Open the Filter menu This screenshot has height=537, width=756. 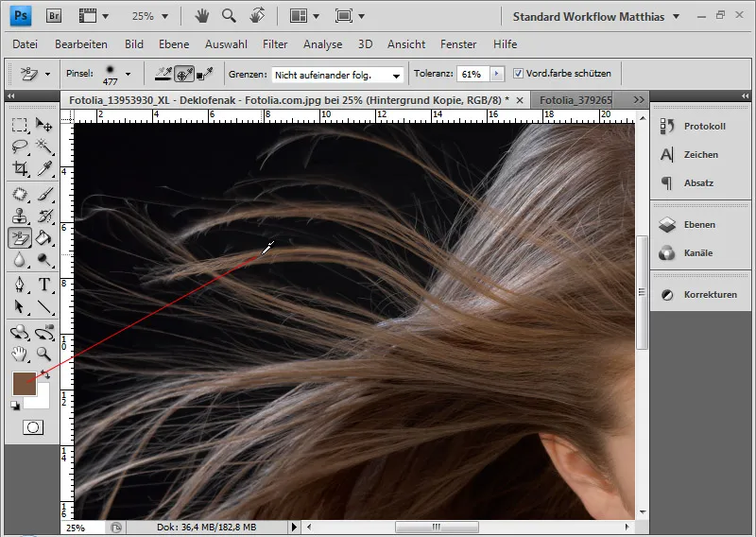pos(275,43)
